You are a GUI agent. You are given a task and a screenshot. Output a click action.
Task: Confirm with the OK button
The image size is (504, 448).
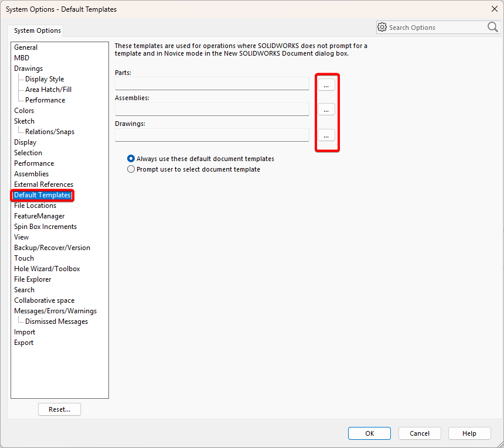(x=369, y=433)
